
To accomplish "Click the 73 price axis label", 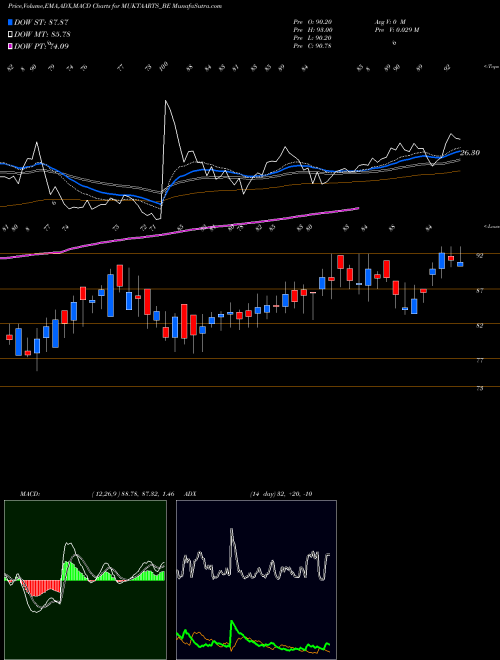I will 479,389.
